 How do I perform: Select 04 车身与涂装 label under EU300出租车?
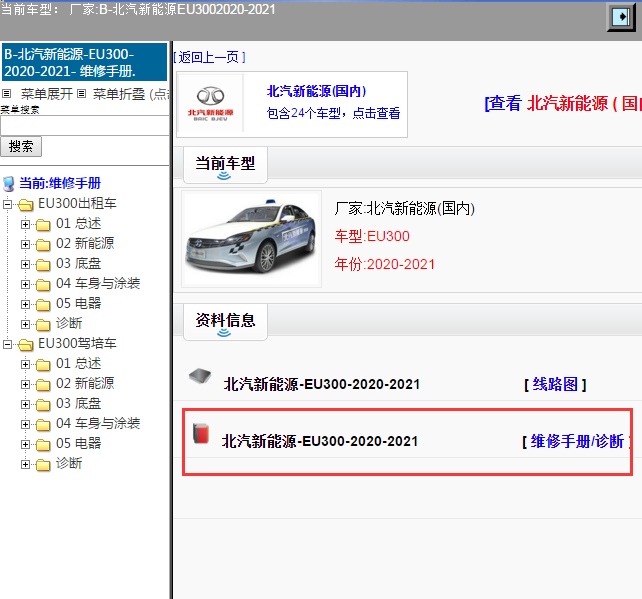point(98,283)
